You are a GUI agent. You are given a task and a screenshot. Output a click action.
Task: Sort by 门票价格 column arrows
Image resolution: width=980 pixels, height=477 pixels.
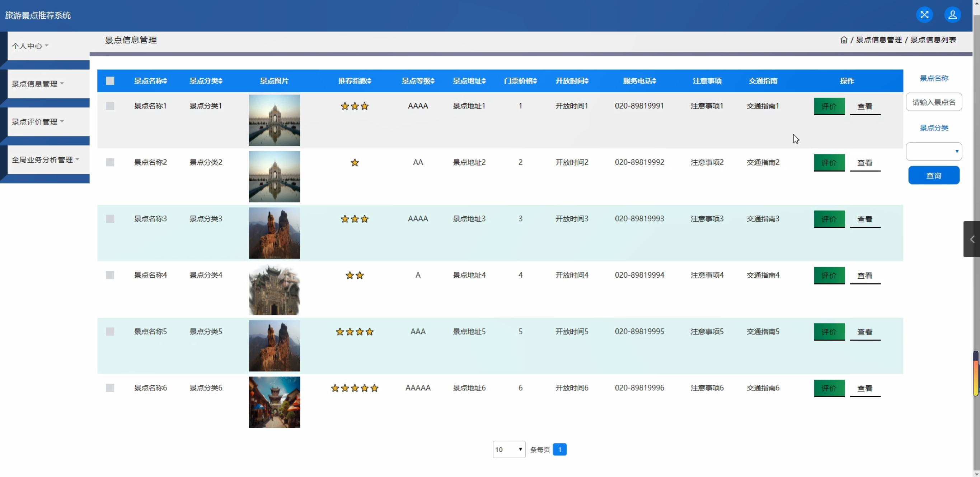(x=535, y=81)
